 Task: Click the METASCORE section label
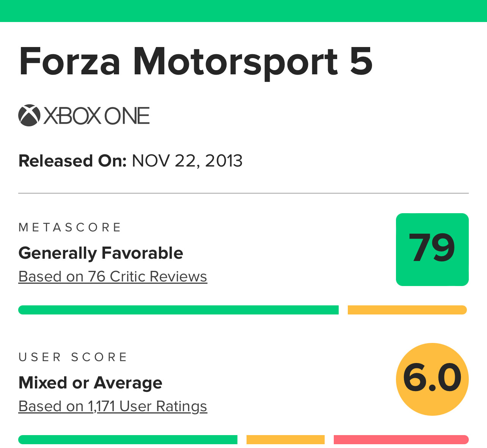point(70,227)
